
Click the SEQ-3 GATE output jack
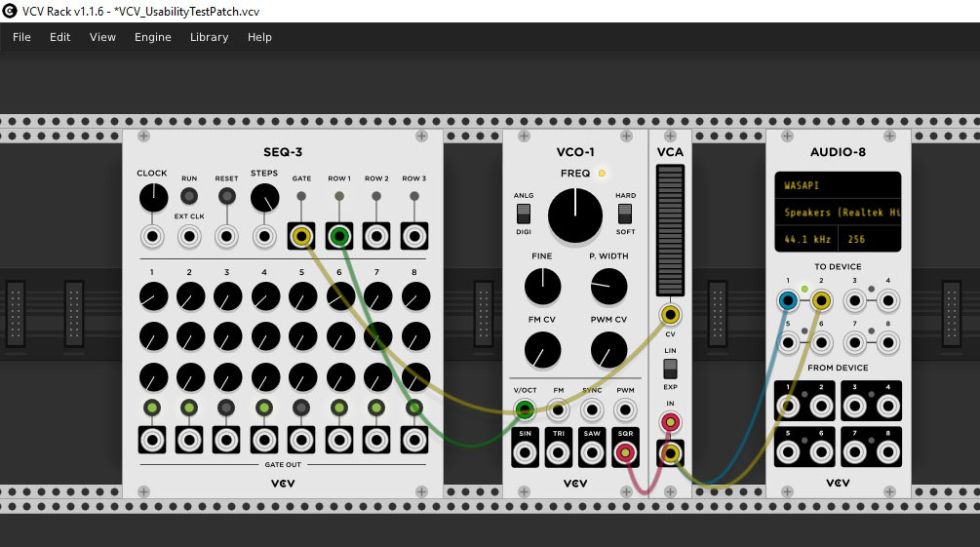(x=301, y=236)
